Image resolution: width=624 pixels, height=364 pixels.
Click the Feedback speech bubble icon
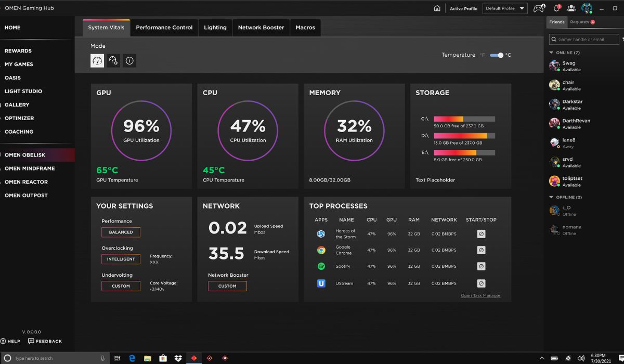(x=31, y=341)
